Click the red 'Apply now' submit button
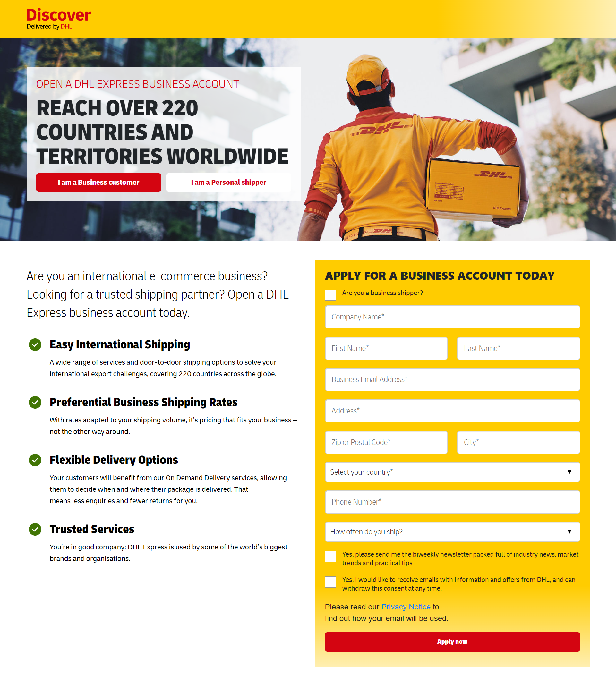The height and width of the screenshot is (680, 616). [452, 641]
